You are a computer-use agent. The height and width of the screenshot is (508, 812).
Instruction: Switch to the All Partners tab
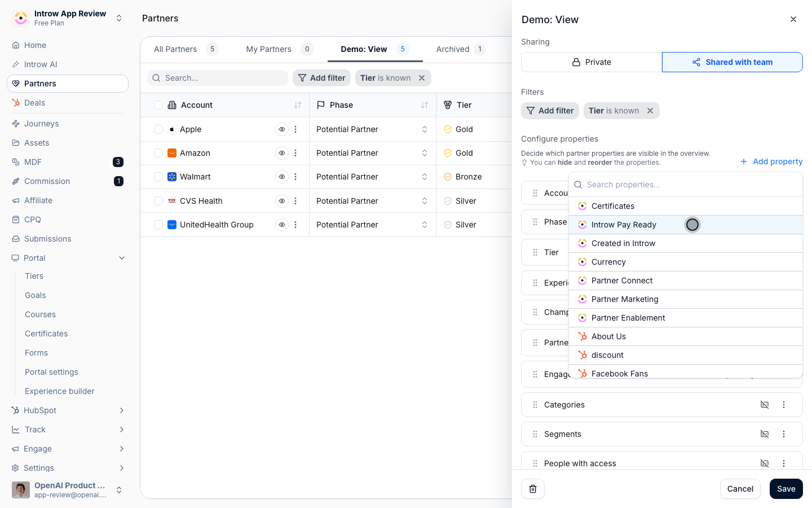pyautogui.click(x=186, y=49)
